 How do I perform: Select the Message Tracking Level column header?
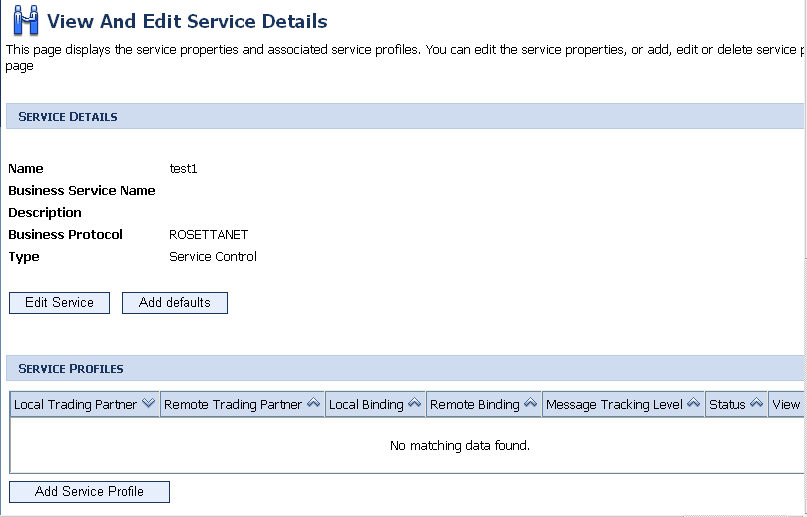623,404
